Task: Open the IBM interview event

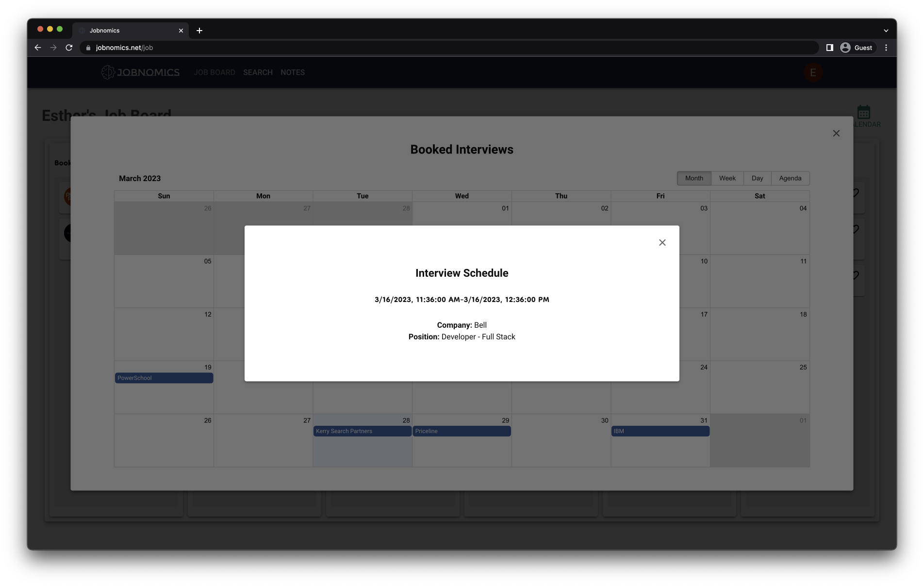Action: (x=660, y=431)
